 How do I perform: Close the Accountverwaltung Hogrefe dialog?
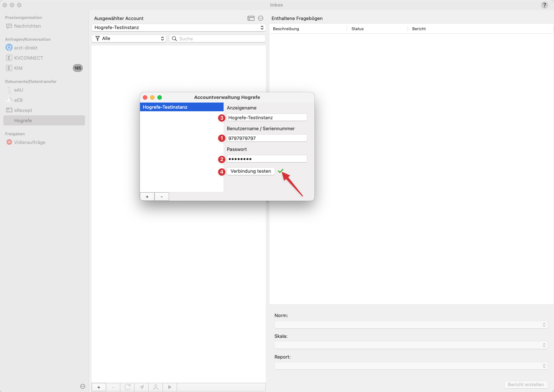(x=145, y=97)
